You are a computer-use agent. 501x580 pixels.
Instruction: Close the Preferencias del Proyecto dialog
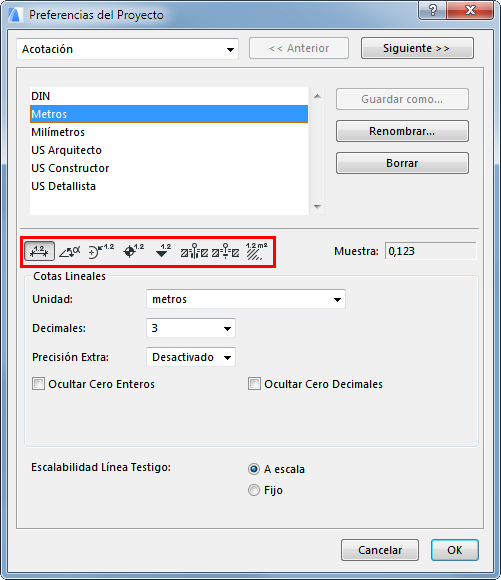tap(470, 10)
